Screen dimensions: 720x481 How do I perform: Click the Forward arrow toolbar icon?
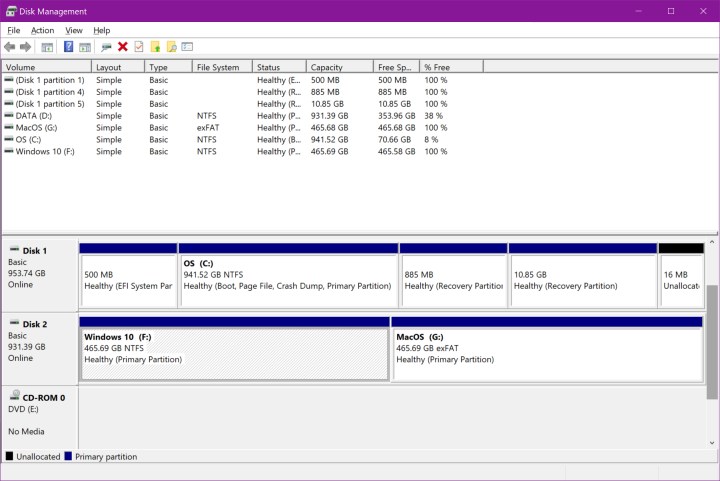click(x=25, y=47)
